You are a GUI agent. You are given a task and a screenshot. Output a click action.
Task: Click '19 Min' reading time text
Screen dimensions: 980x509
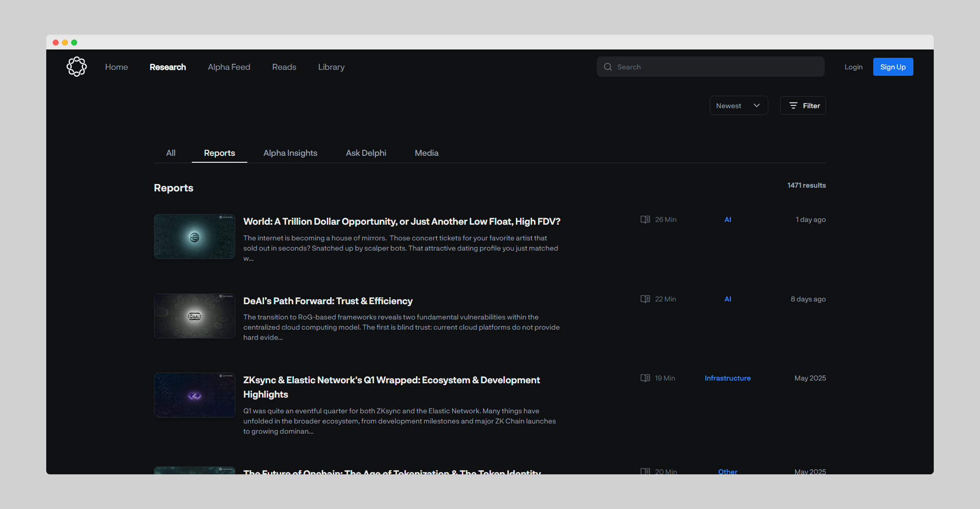[665, 378]
